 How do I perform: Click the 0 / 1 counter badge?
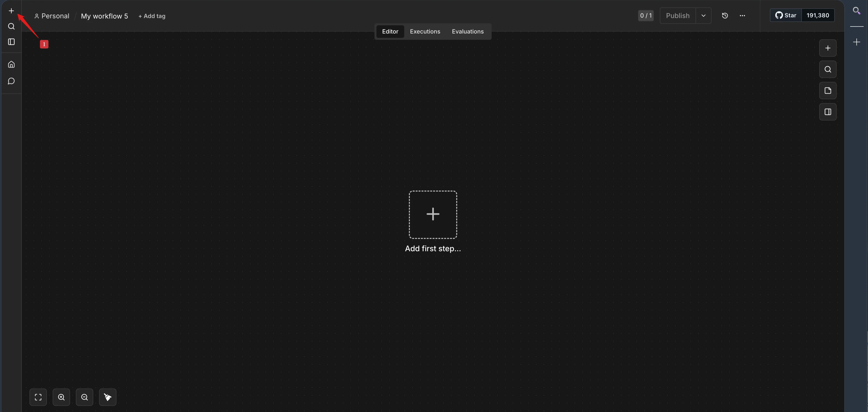tap(646, 15)
